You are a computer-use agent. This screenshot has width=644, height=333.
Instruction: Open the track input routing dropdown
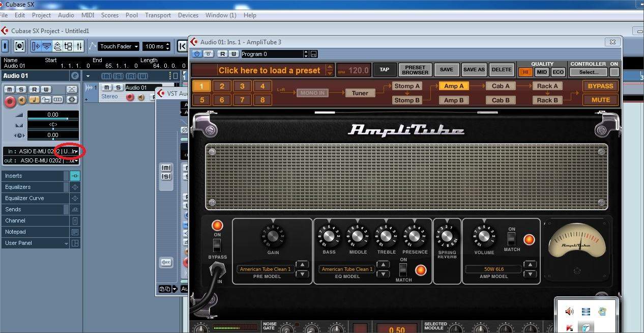tap(75, 151)
